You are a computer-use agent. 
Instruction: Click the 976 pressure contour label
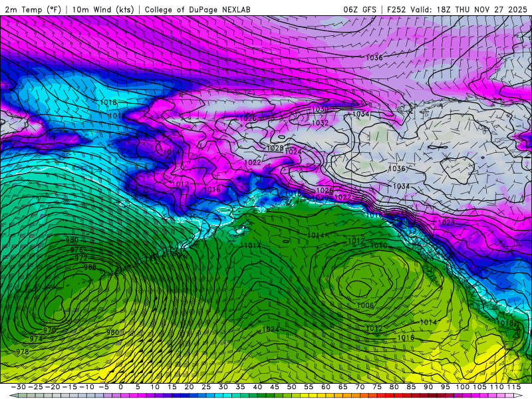click(76, 250)
